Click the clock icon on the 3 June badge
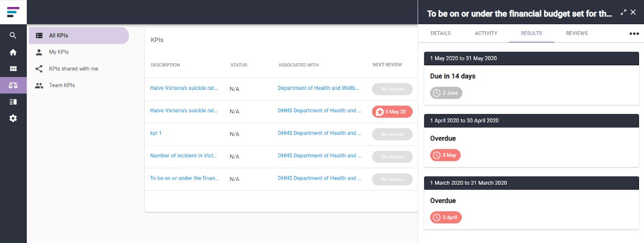This screenshot has width=644, height=243. [437, 93]
